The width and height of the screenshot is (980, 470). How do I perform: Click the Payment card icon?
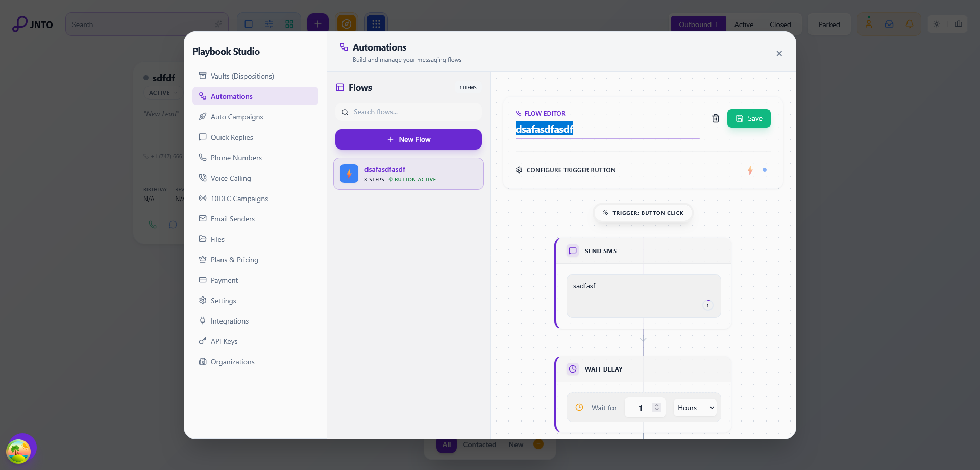tap(203, 280)
